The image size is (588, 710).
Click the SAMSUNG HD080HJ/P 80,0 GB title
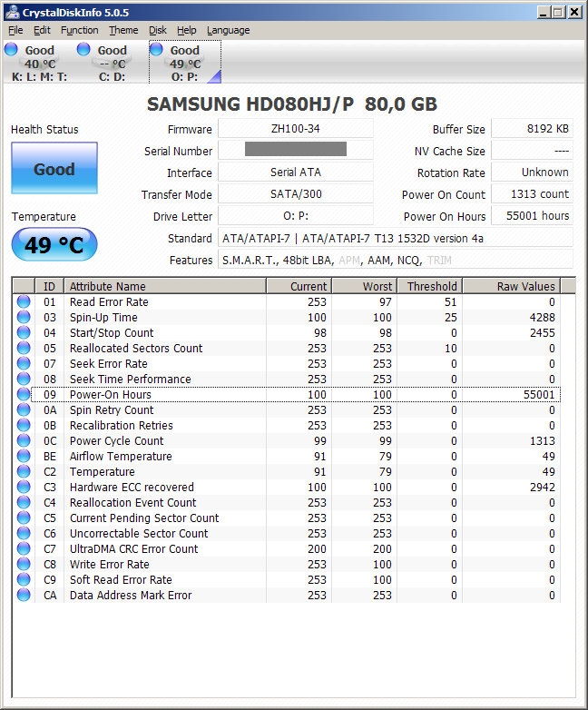click(x=292, y=104)
